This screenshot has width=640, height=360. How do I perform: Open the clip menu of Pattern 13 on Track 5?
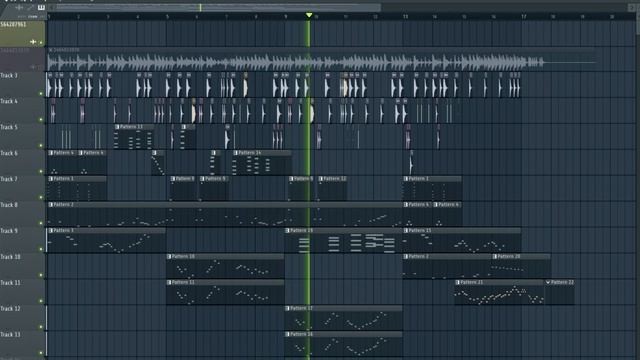(x=117, y=127)
